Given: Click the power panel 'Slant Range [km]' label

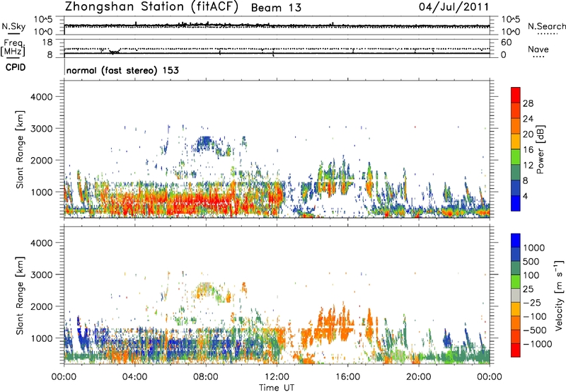Looking at the screenshot, I should [x=20, y=149].
